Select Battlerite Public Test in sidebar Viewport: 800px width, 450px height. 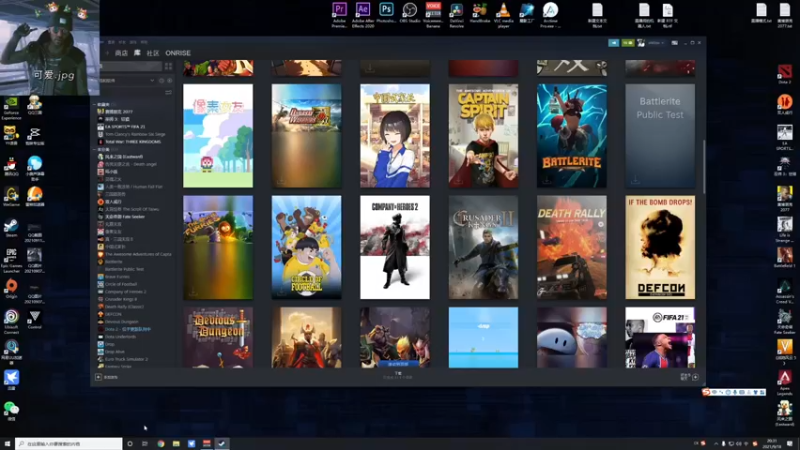tap(124, 269)
